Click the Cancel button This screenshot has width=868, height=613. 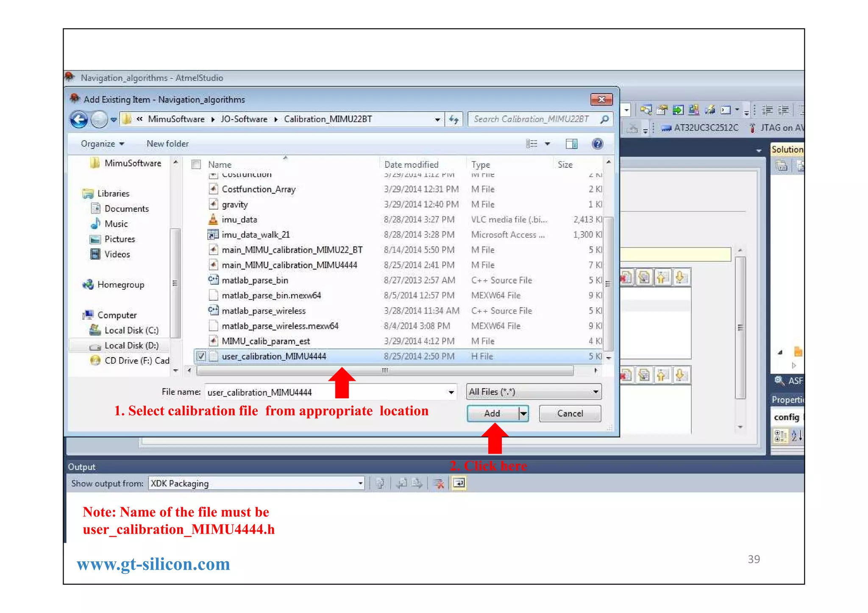click(570, 413)
